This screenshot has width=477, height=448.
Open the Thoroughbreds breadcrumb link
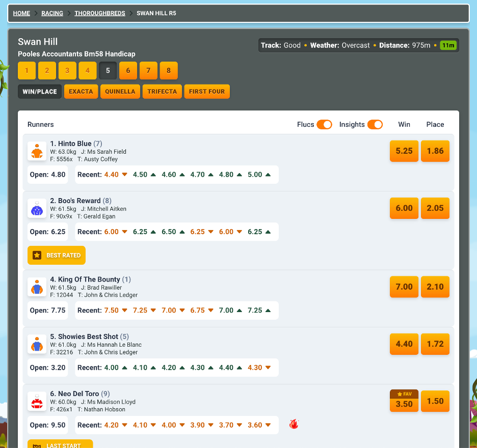100,13
